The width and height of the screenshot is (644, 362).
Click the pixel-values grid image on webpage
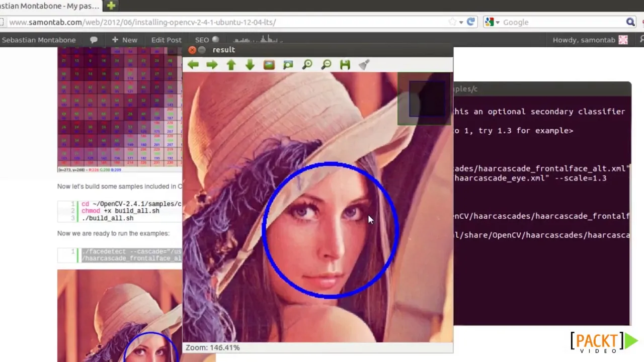tap(120, 107)
